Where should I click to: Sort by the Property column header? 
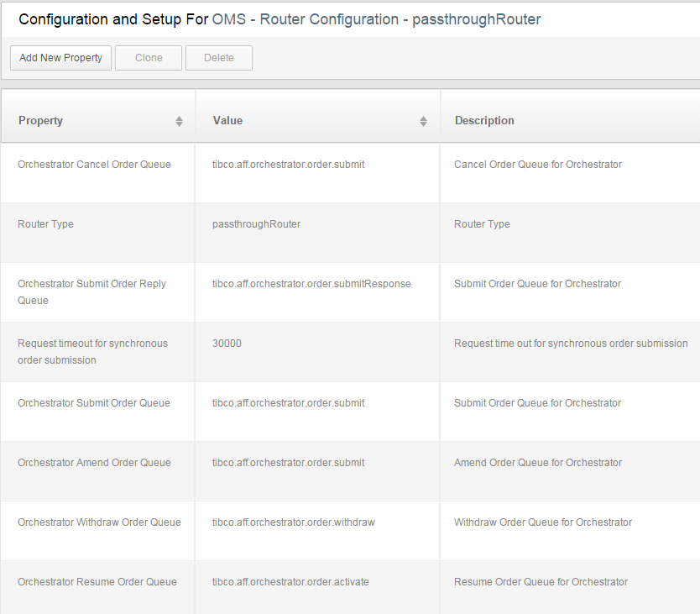click(x=41, y=121)
